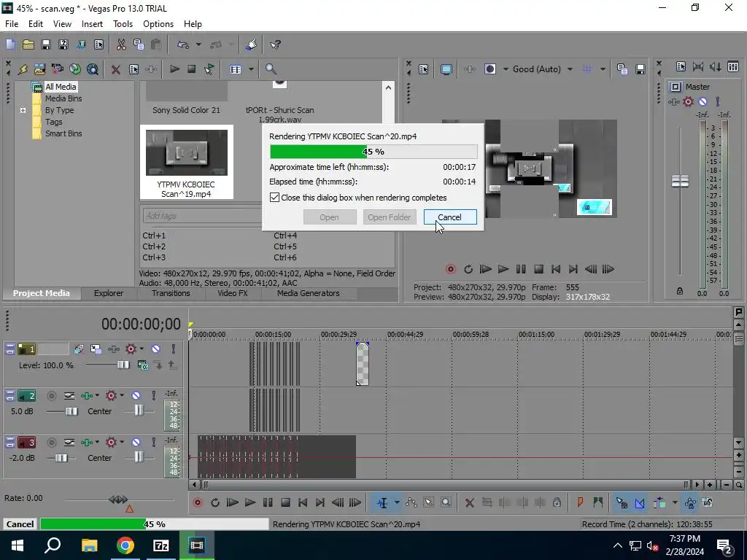The width and height of the screenshot is (747, 560).
Task: Solo audio track 2
Action: 153,396
